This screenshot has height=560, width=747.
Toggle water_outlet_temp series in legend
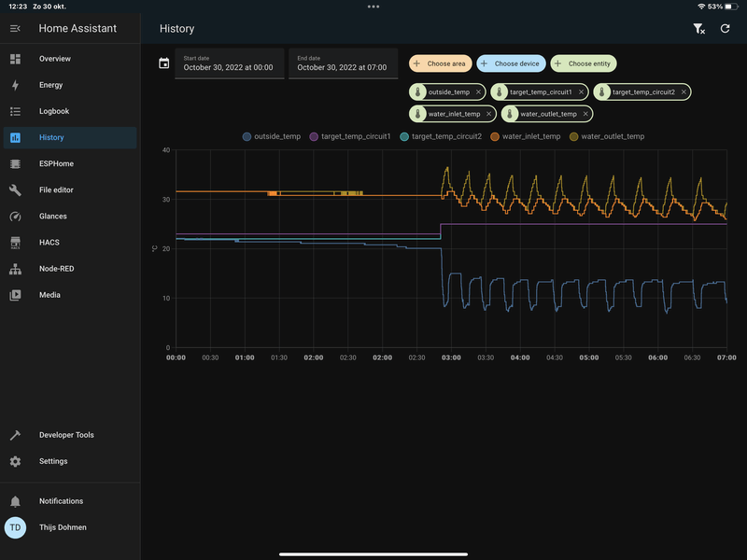coord(607,136)
